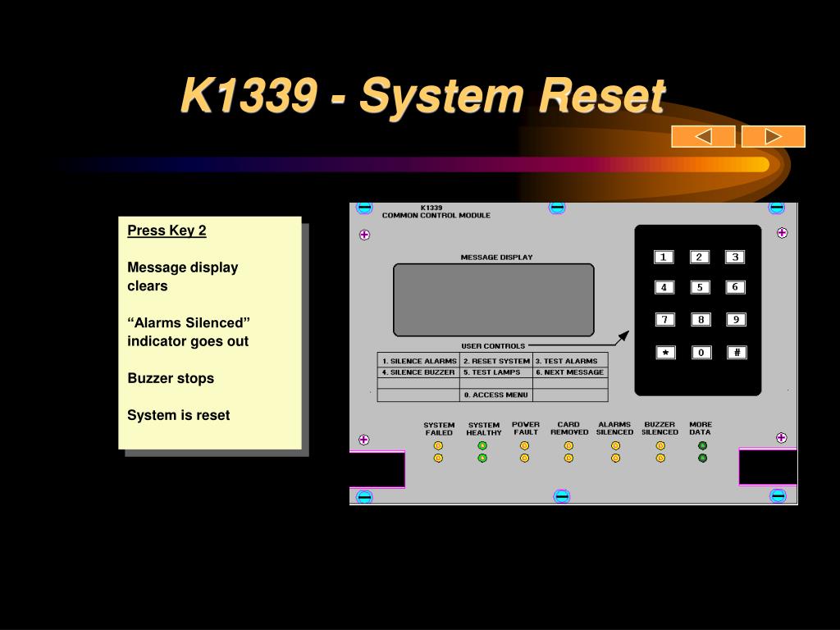
Task: Click the upper Card Removed indicator lamp
Action: coord(569,445)
